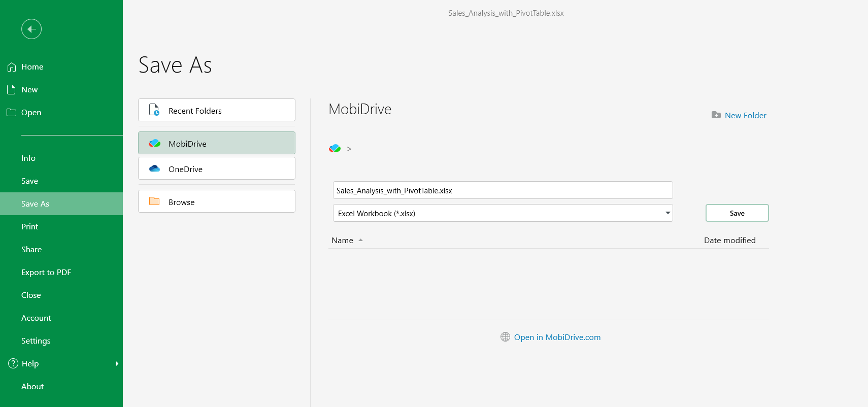Click the Help question mark icon

click(13, 363)
